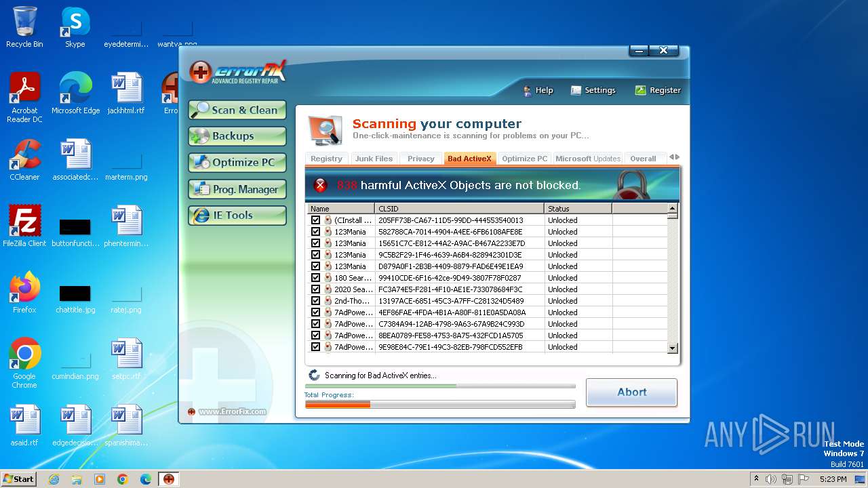This screenshot has height=488, width=868.
Task: Click the tab strip left arrow
Action: coord(671,157)
